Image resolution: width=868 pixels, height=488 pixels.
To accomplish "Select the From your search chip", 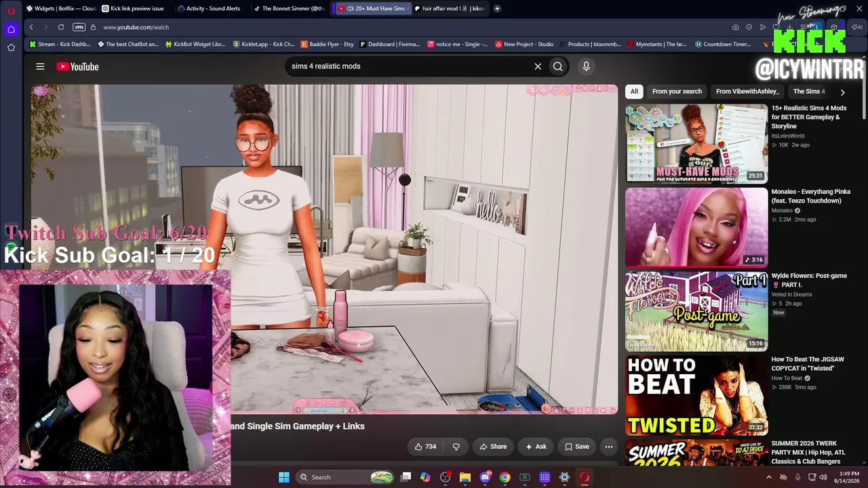I will coord(677,91).
